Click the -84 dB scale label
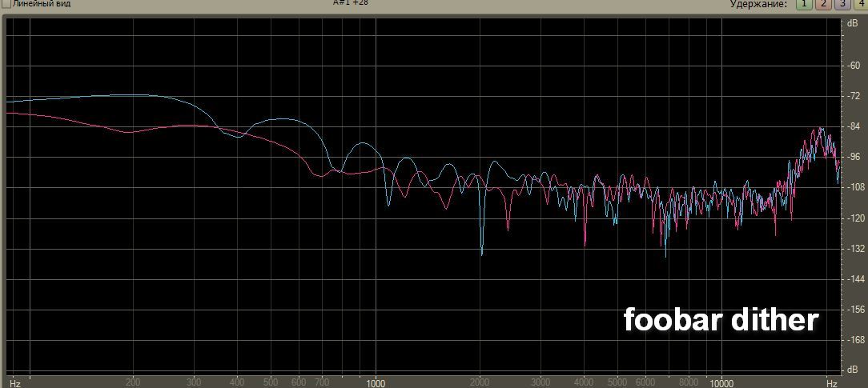This screenshot has width=868, height=388. click(x=853, y=126)
